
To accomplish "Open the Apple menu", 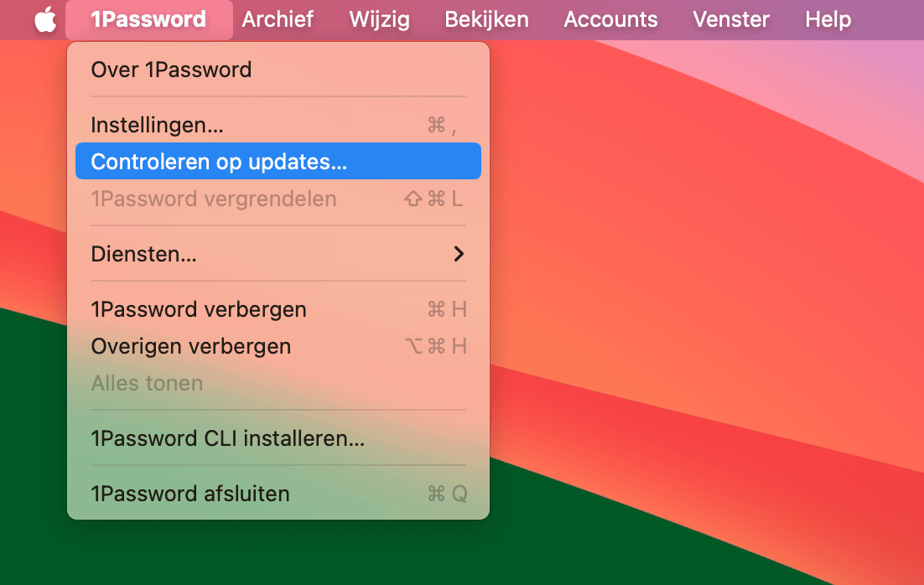I will pyautogui.click(x=45, y=19).
